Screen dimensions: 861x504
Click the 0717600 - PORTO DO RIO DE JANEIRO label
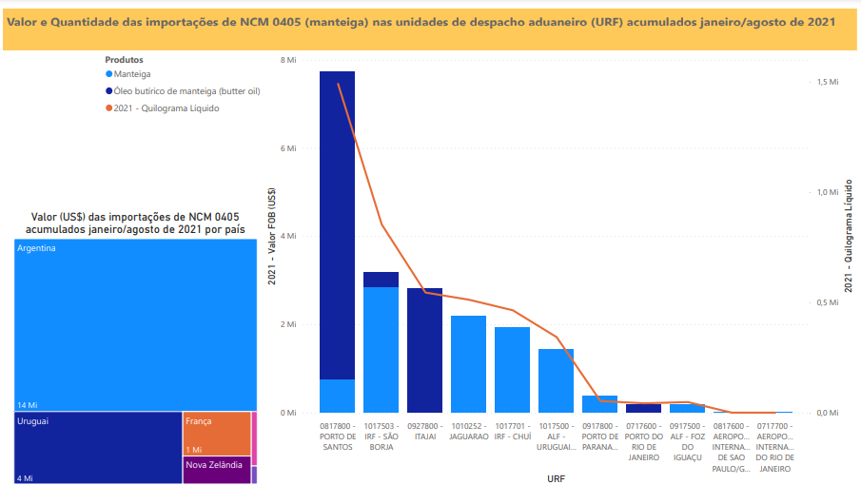coord(643,441)
